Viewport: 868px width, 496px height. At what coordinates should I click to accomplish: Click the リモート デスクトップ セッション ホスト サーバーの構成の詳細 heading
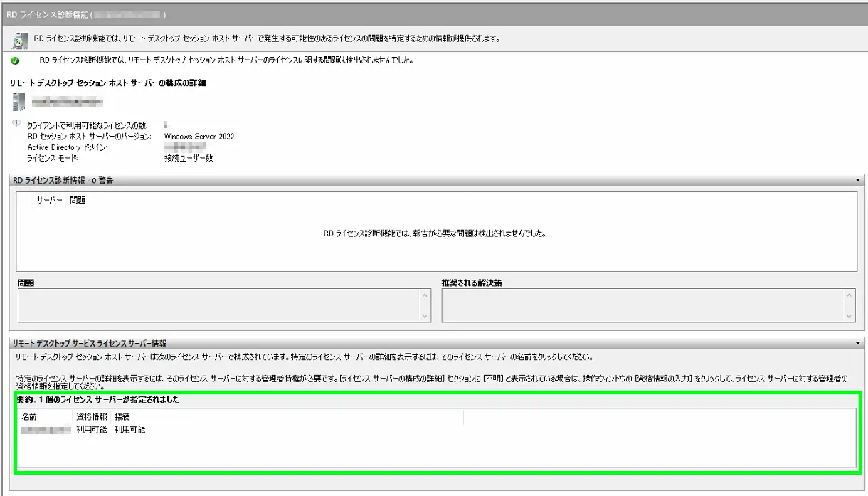107,83
